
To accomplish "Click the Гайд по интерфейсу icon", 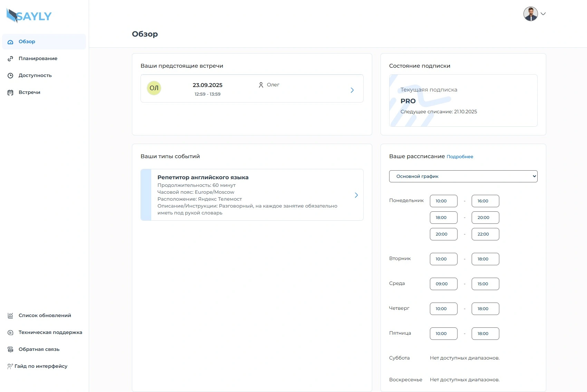I will [10, 366].
